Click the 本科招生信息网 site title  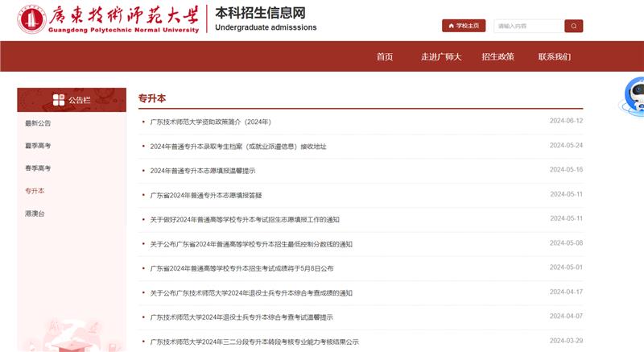260,13
